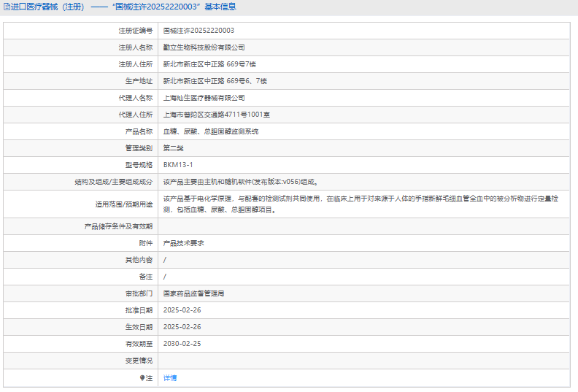Click the 变更情况 row label
578x392 pixels.
(139, 361)
